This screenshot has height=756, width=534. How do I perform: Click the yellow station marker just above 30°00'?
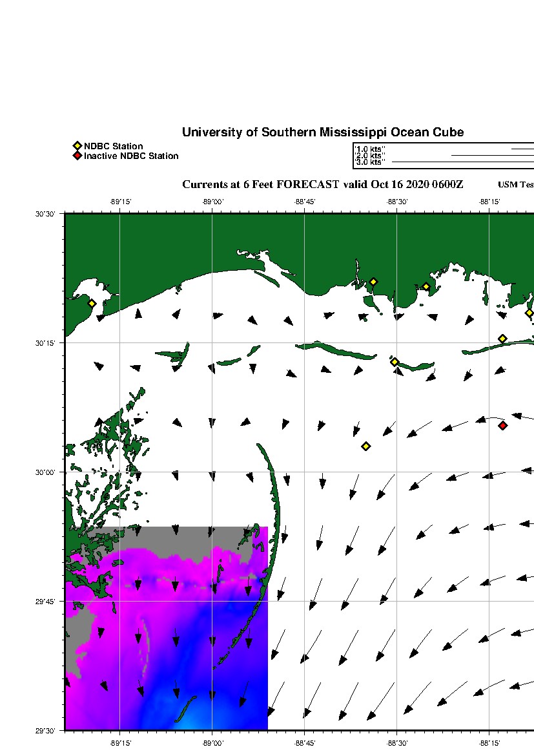click(365, 446)
